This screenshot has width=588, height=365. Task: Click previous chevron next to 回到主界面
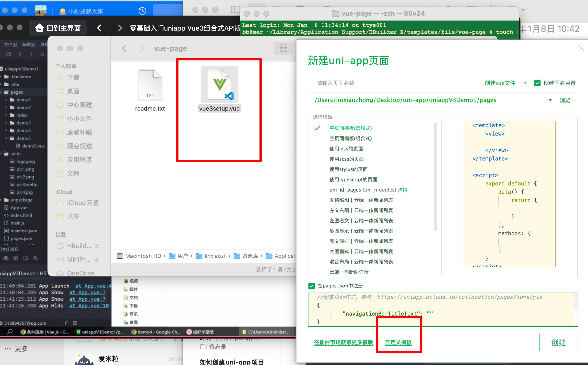99,28
